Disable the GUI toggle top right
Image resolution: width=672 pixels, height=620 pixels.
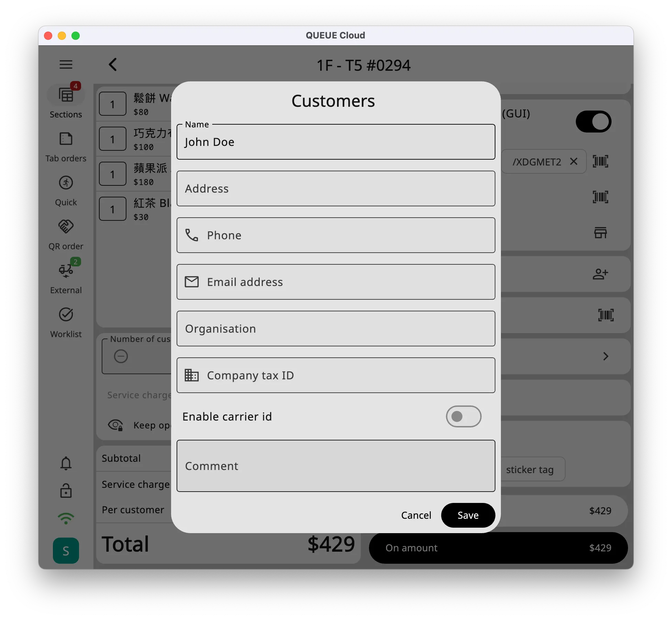coord(592,122)
